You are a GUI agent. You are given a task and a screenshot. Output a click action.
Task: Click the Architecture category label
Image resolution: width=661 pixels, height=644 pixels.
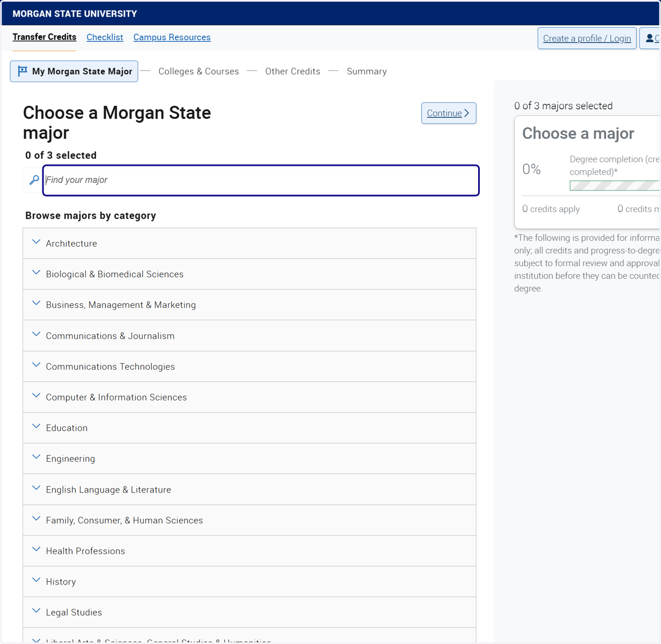(x=72, y=243)
